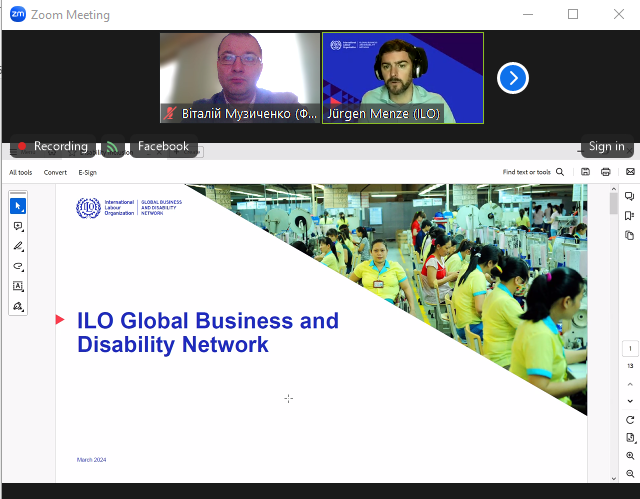Click the total page count 13
The height and width of the screenshot is (499, 640).
630,366
